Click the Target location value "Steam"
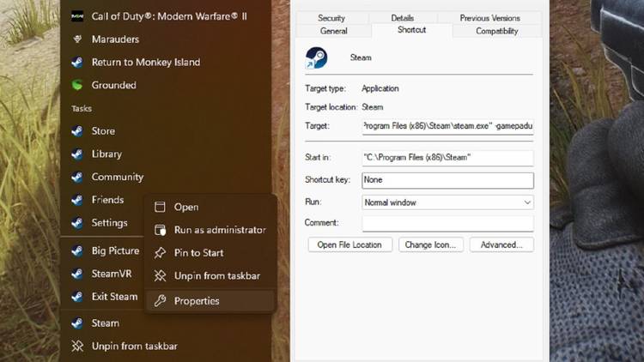Screen dimensions: 644x362 [373, 107]
